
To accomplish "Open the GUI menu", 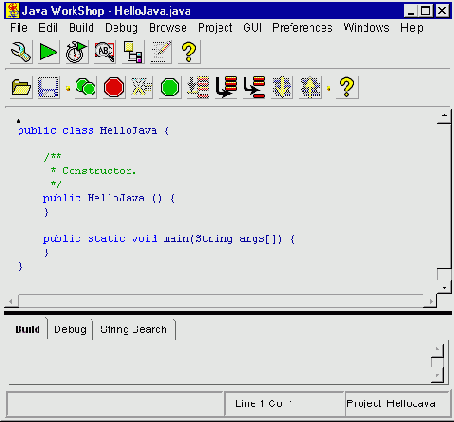I will (252, 28).
